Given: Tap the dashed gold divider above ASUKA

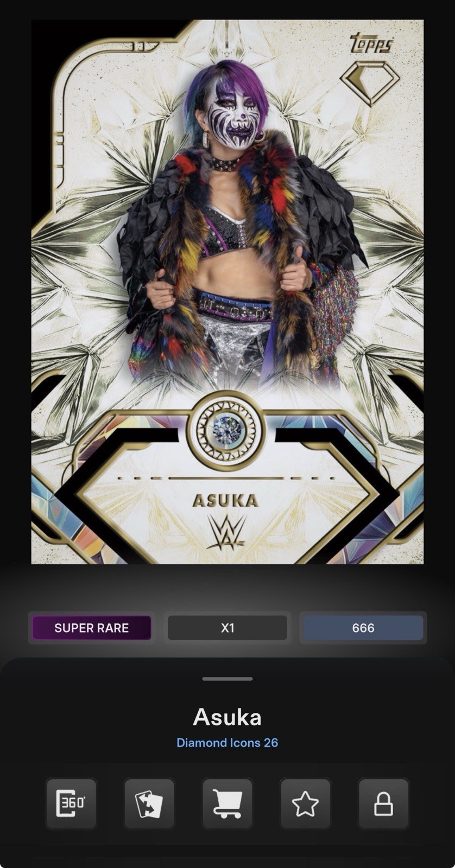Looking at the screenshot, I should [x=226, y=478].
